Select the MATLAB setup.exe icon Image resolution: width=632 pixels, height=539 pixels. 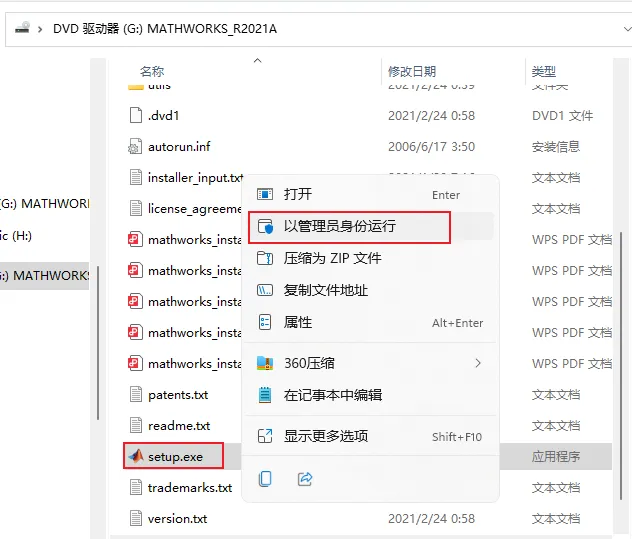pos(136,456)
